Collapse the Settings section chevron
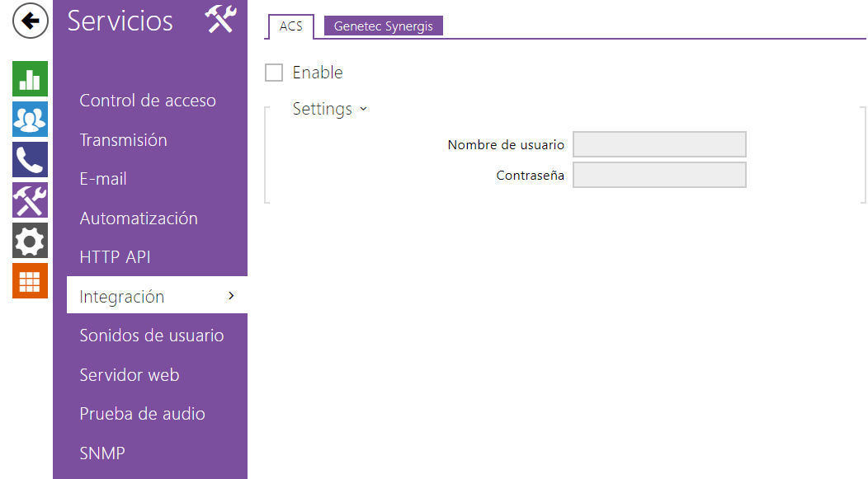The height and width of the screenshot is (479, 868). tap(363, 109)
